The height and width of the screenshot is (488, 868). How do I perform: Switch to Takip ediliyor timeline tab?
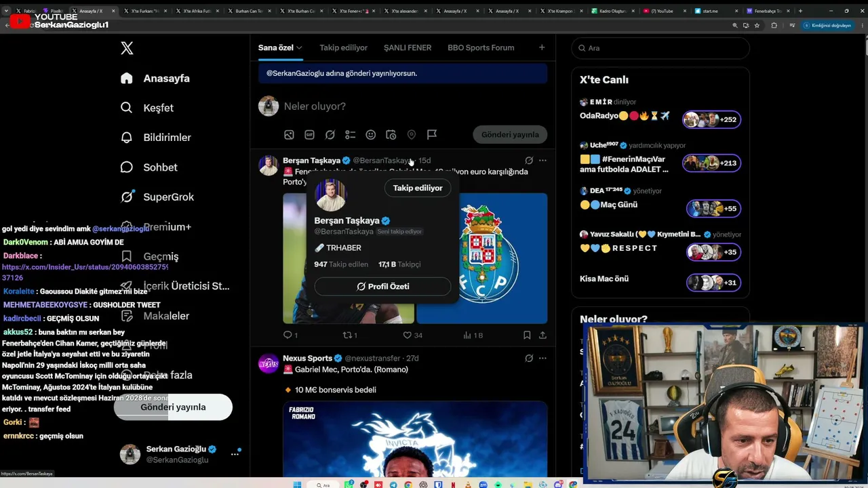pyautogui.click(x=344, y=48)
